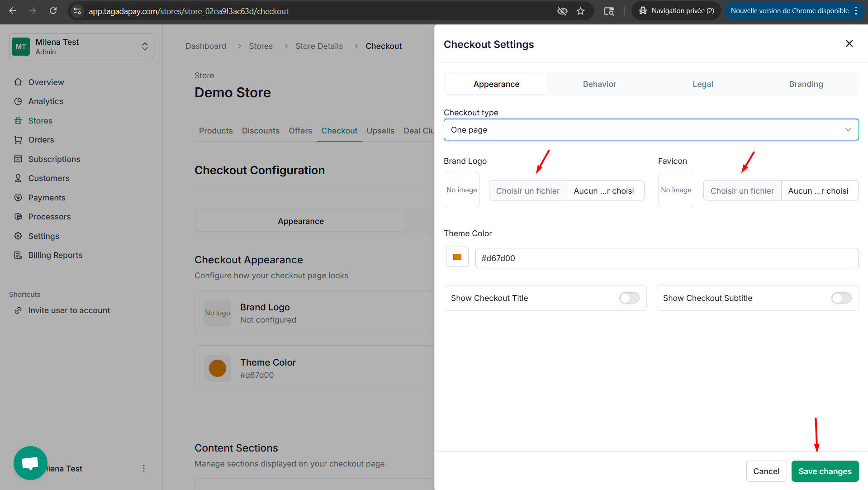Open the orange theme color swatch picker

pos(457,257)
